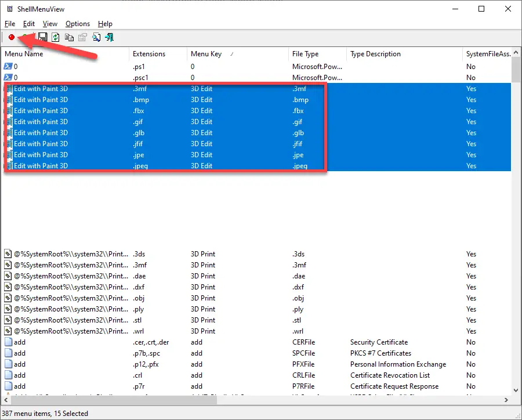This screenshot has height=420, width=522.
Task: Click the Microsoft.Pow... cell in .ps1 row
Action: coord(317,66)
